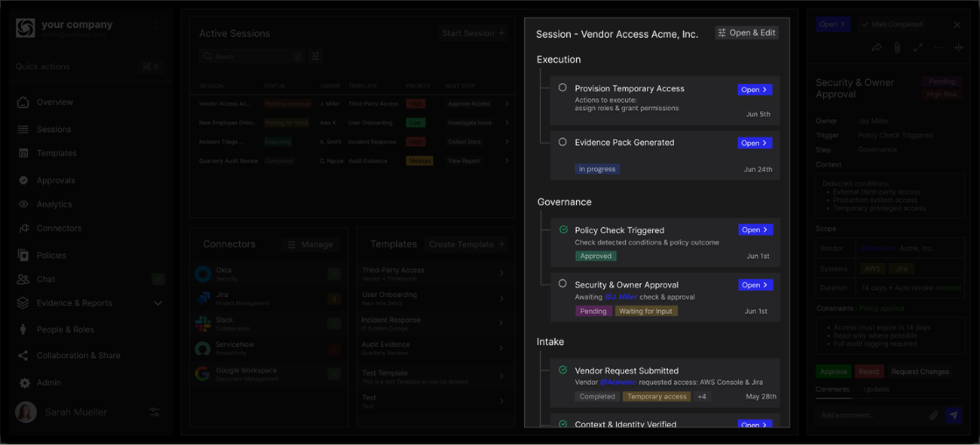Open Templates via its calendar-style icon
The width and height of the screenshot is (980, 445).
23,153
